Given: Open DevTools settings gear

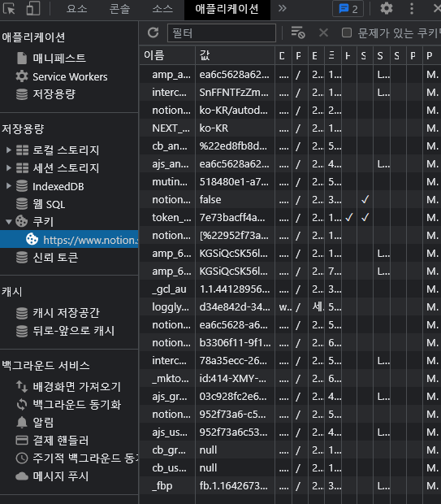Looking at the screenshot, I should click(x=387, y=8).
